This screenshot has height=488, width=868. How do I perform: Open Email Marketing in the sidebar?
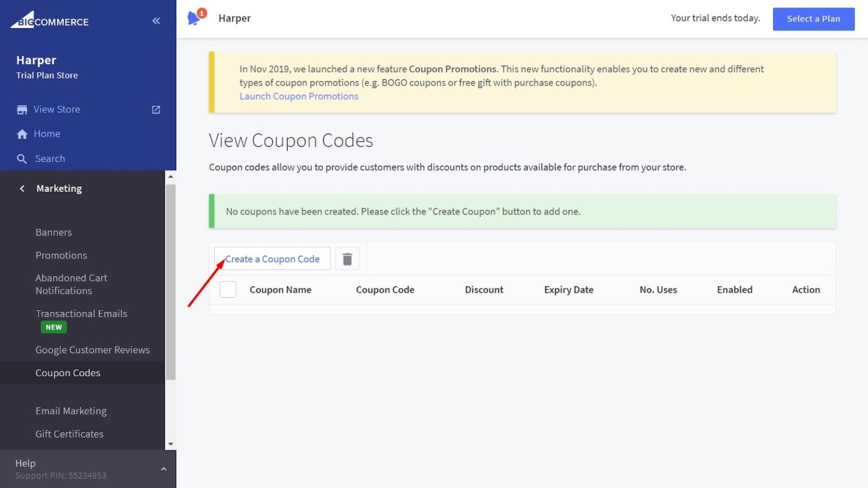tap(71, 411)
